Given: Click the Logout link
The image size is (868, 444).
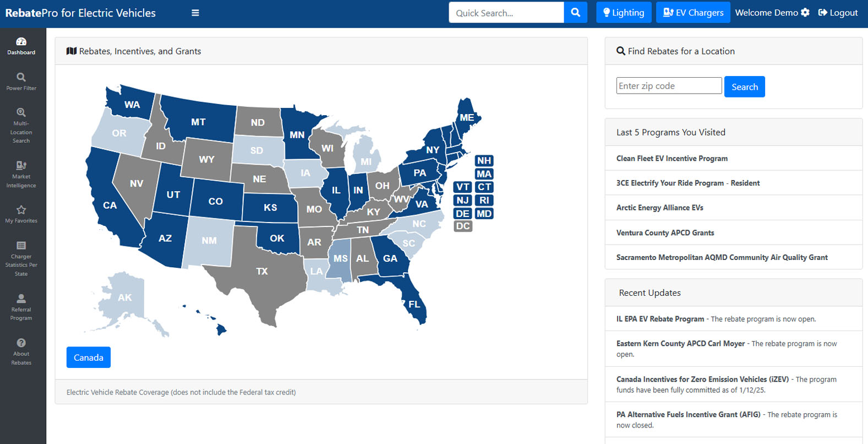Looking at the screenshot, I should tap(838, 13).
